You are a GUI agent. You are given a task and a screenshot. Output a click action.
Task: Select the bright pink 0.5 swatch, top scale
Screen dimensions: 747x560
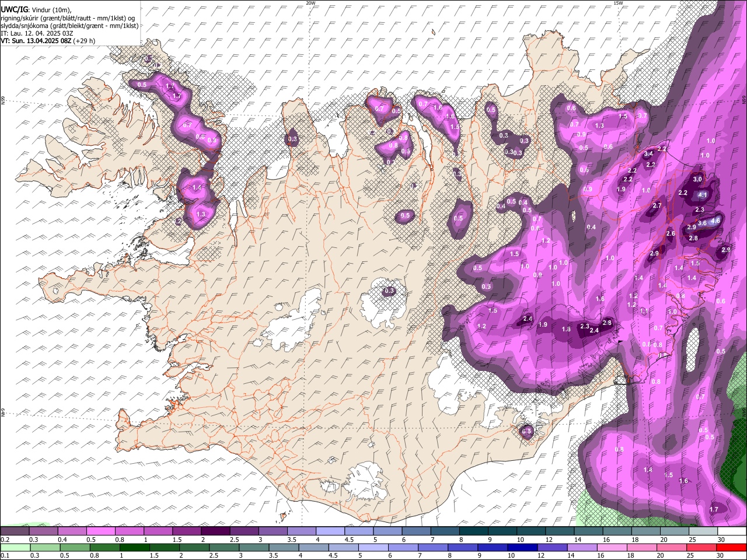point(100,531)
